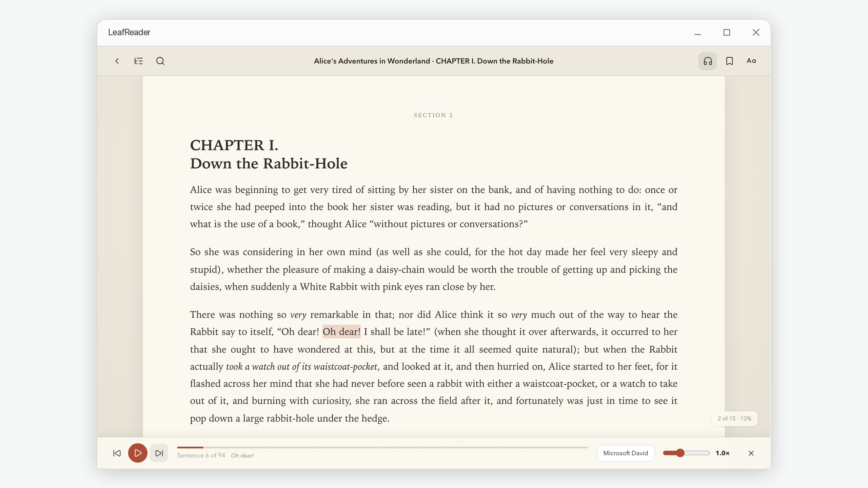Viewport: 868px width, 488px height.
Task: Open the table of contents icon
Action: [x=138, y=61]
